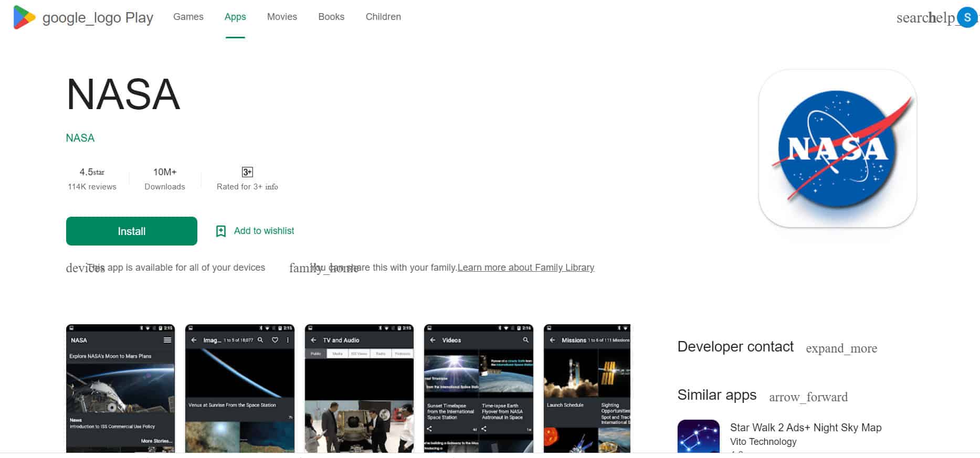View the TV and Audio screenshot
Screen dimensions: 980x458
coord(359,389)
